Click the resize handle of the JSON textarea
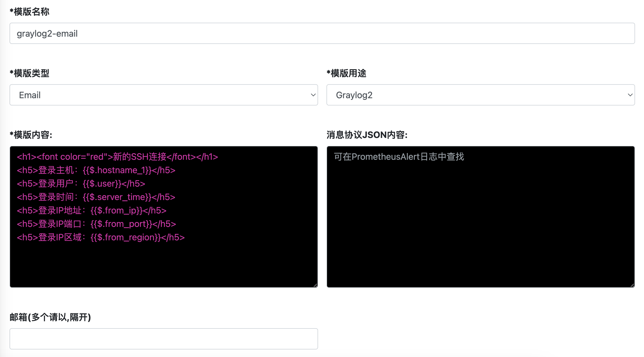 coord(632,285)
